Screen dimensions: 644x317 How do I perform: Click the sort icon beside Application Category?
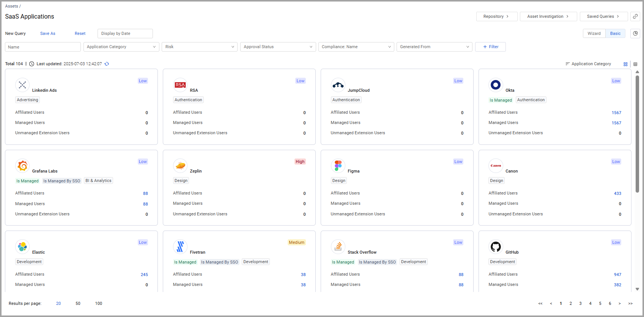(x=568, y=64)
